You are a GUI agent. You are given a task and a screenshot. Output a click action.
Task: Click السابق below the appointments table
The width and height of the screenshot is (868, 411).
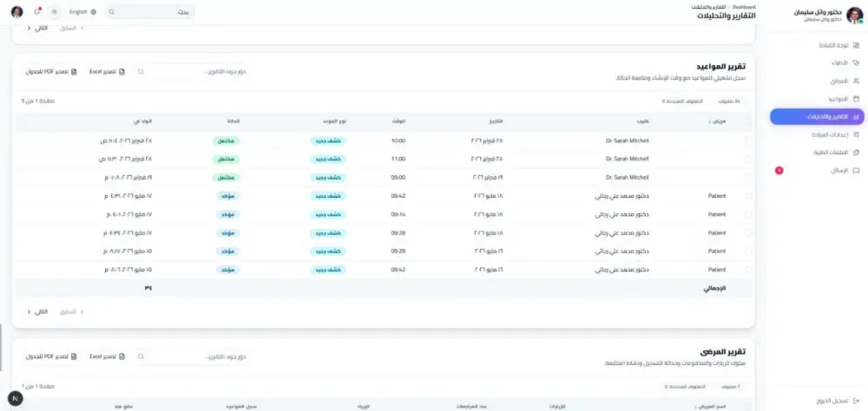point(71,312)
